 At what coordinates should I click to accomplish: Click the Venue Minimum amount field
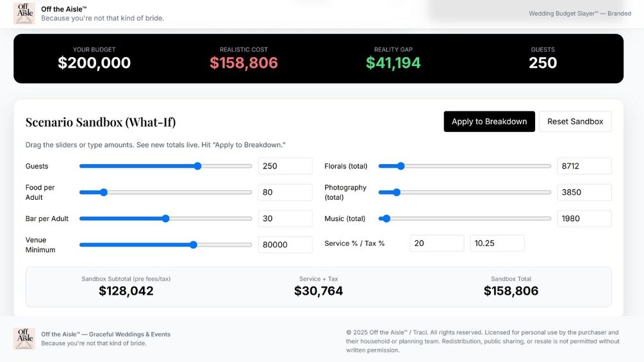point(285,245)
